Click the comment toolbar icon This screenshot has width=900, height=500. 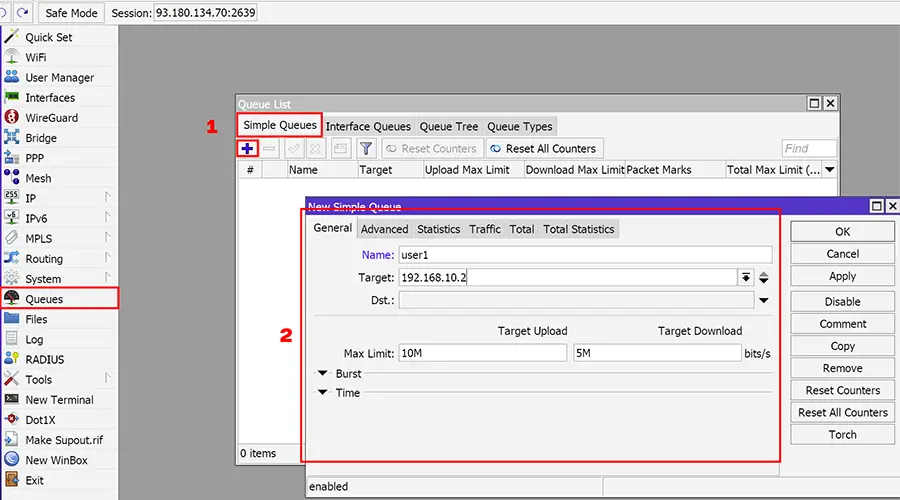pos(340,149)
